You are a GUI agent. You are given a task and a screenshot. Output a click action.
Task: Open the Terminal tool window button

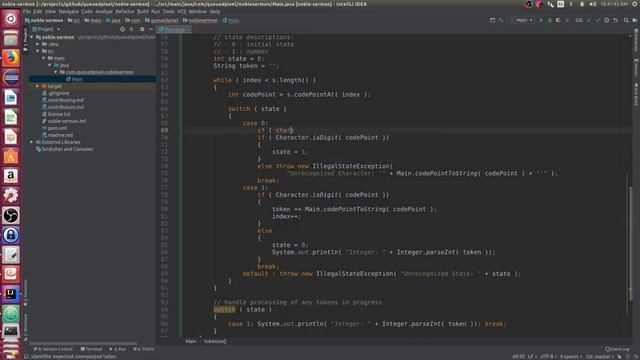[91, 349]
